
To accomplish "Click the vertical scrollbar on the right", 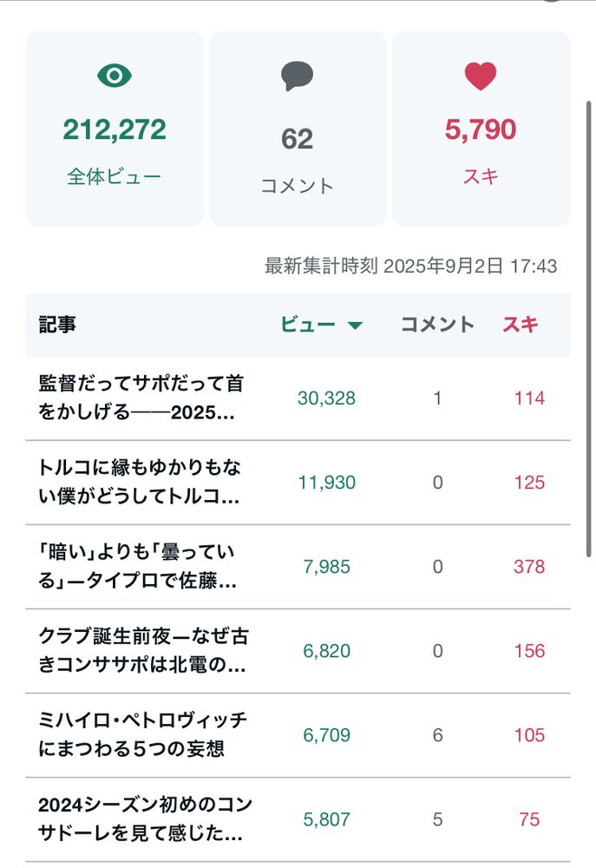I will 589,329.
